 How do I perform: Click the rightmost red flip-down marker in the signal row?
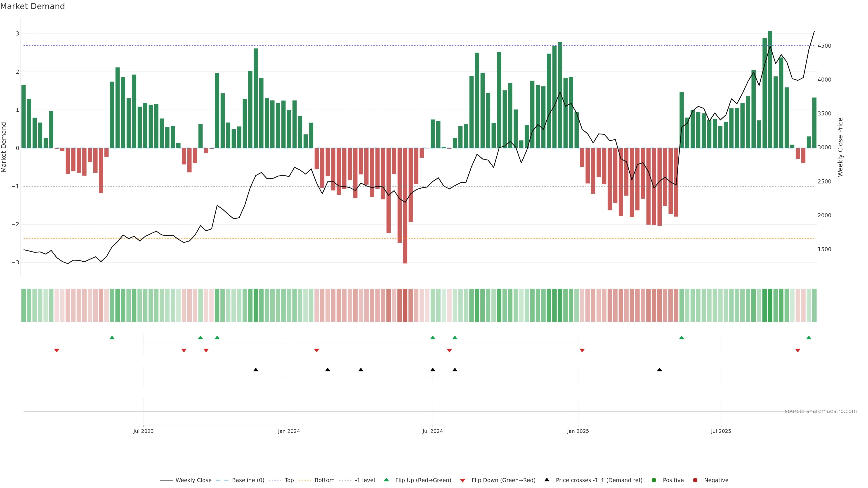click(x=797, y=351)
